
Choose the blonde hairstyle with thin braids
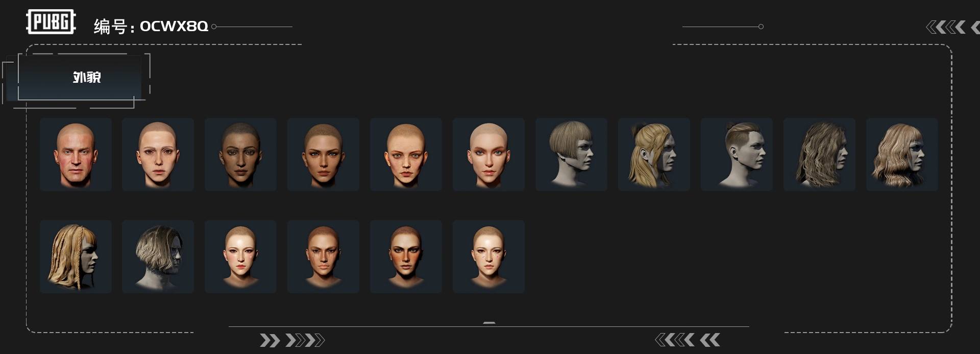click(x=76, y=256)
